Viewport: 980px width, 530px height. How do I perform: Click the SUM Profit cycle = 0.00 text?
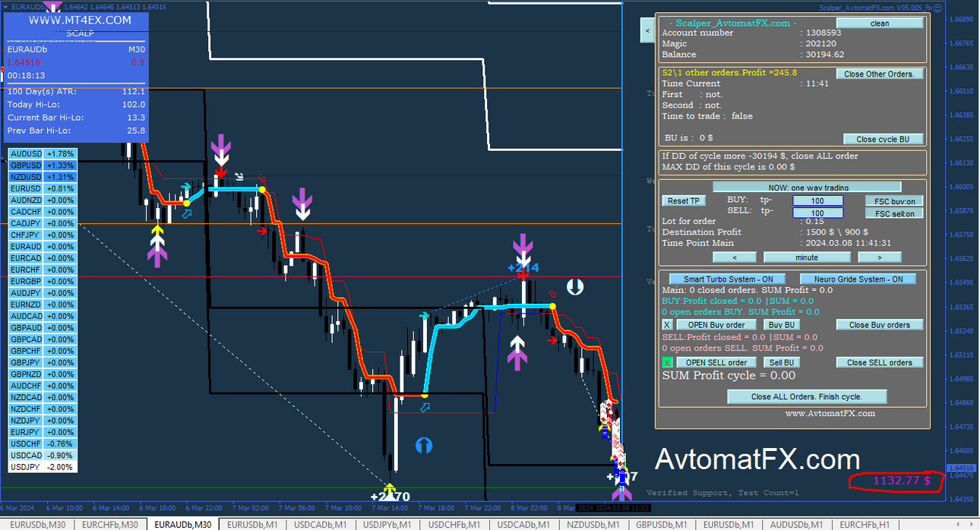coord(729,376)
